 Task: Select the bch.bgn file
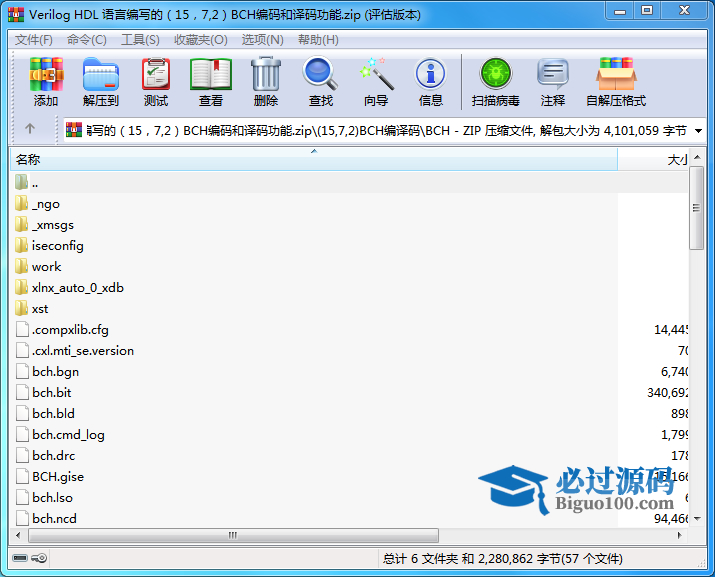point(47,371)
